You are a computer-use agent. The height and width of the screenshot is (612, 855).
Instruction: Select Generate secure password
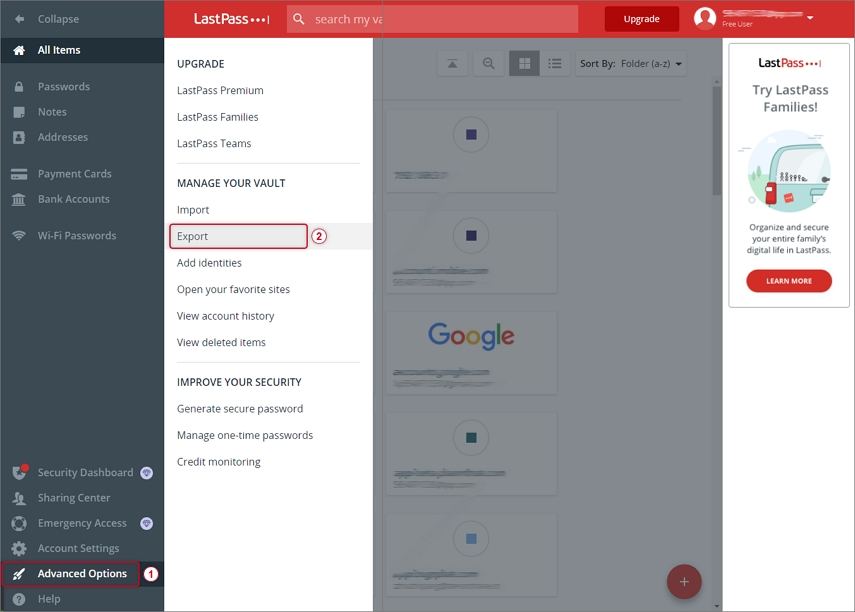coord(240,409)
